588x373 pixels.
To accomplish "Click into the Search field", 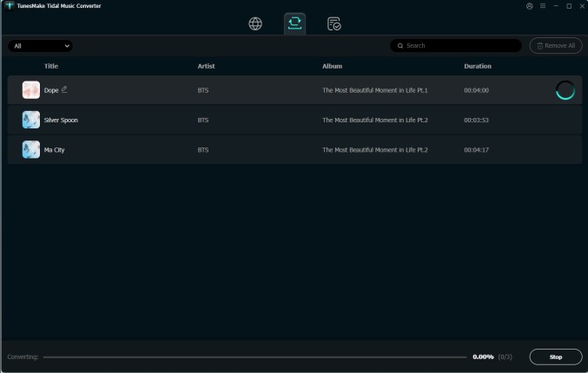I will [456, 46].
